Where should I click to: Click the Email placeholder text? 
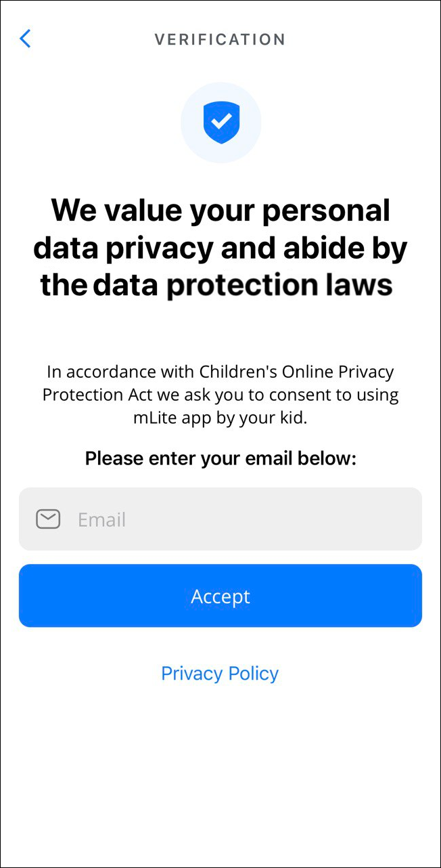pos(102,519)
